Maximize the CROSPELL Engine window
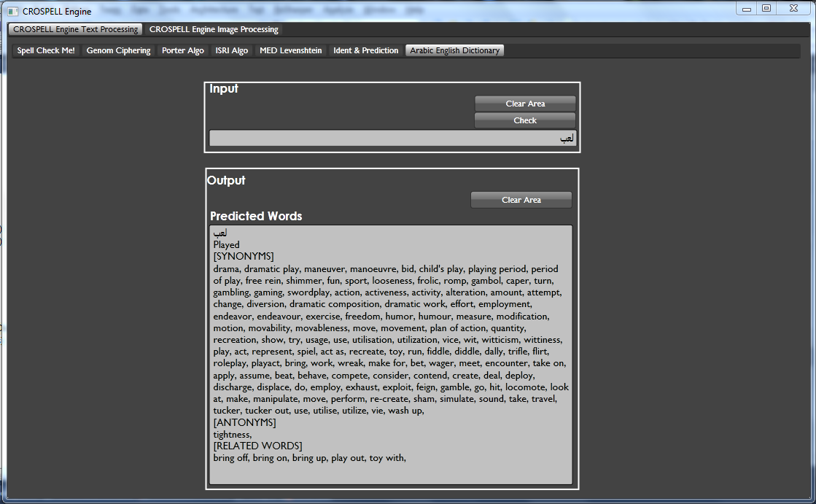 tap(766, 9)
